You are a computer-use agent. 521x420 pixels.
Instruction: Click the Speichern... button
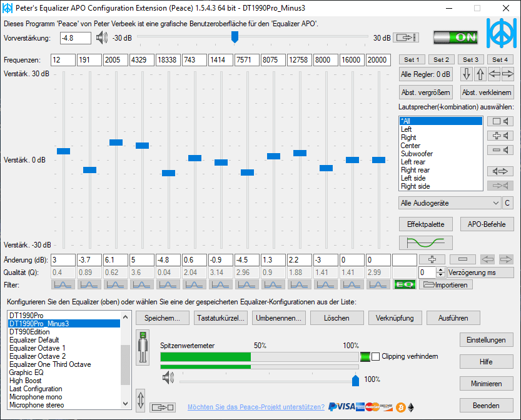click(163, 317)
